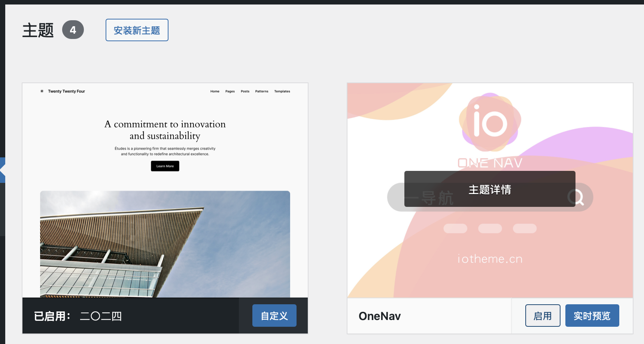644x344 pixels.
Task: Select the Twenty Twenty Four theme screenshot
Action: click(x=165, y=190)
